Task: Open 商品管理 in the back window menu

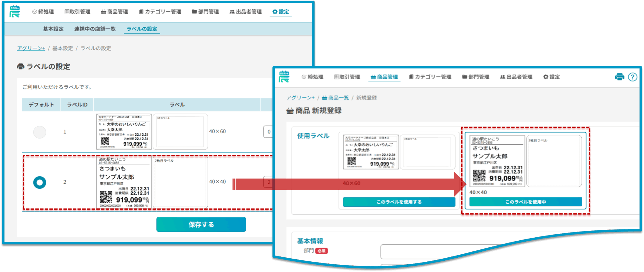Action: coord(114,12)
